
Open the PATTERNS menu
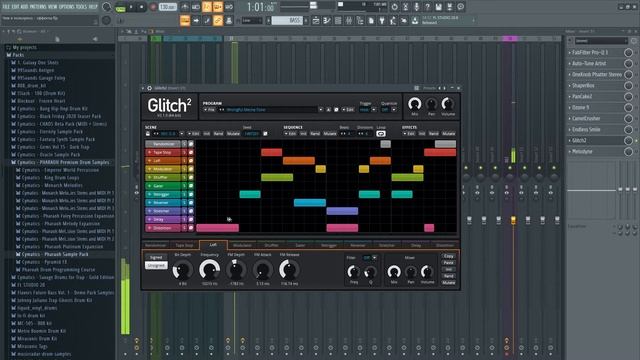coord(38,7)
